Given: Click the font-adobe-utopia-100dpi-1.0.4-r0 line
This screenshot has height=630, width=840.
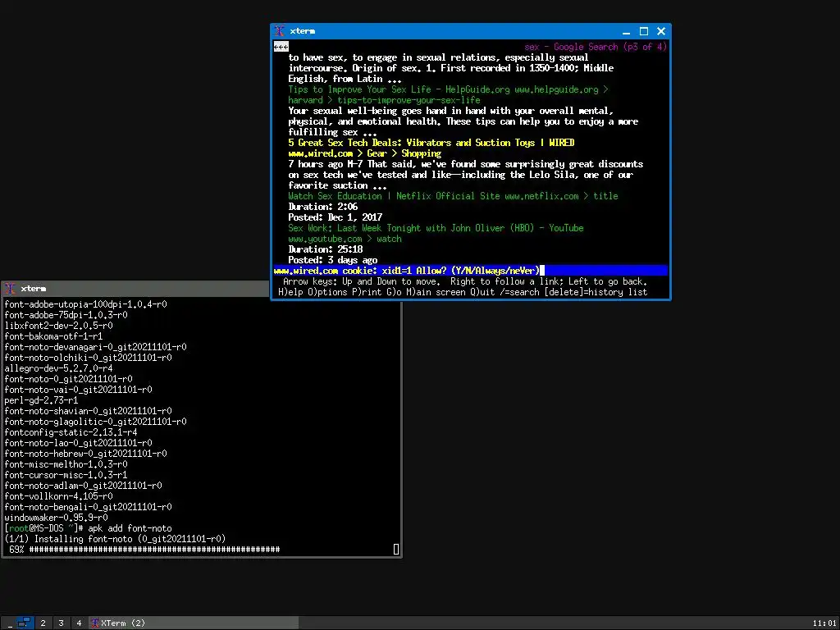Looking at the screenshot, I should tap(85, 304).
